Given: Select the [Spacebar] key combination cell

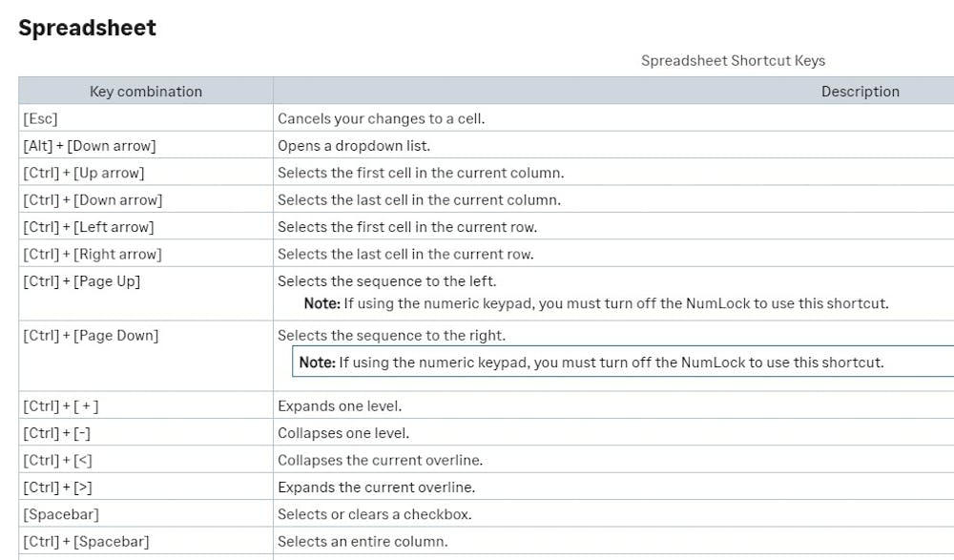Looking at the screenshot, I should pyautogui.click(x=61, y=514).
